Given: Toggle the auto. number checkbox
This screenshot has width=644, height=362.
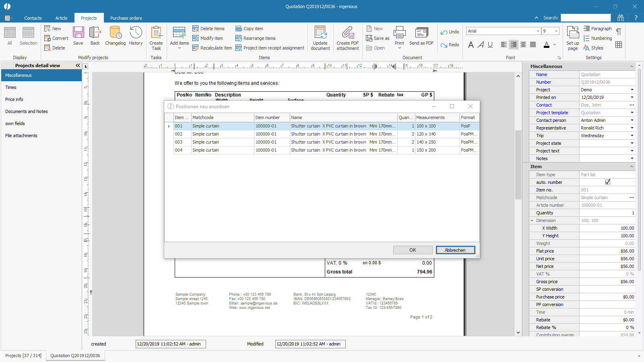Looking at the screenshot, I should 607,182.
